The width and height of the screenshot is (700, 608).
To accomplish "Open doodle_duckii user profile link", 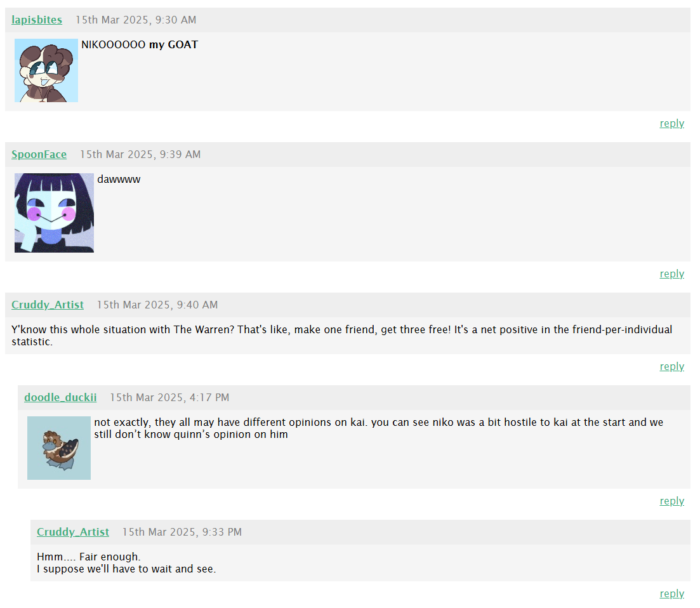I will 60,398.
